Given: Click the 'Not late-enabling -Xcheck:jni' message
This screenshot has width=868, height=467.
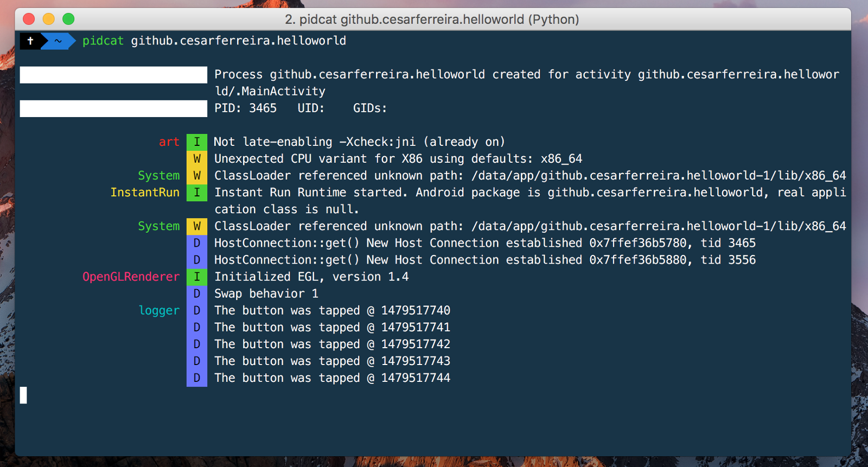Looking at the screenshot, I should 359,142.
